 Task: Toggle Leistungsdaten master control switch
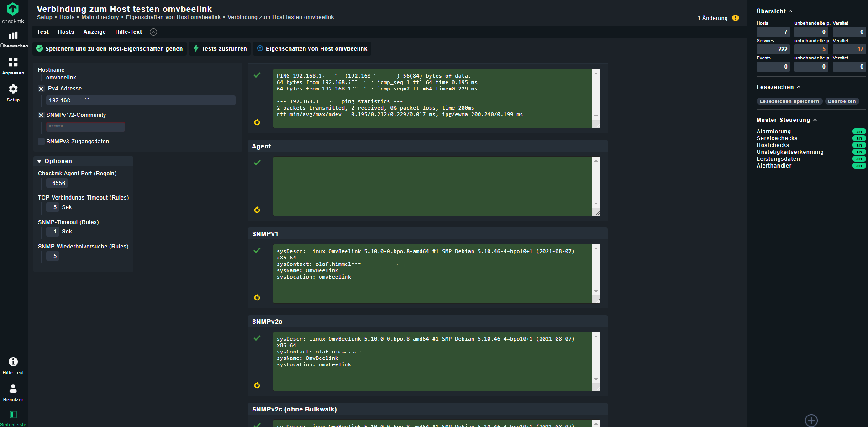tap(859, 159)
